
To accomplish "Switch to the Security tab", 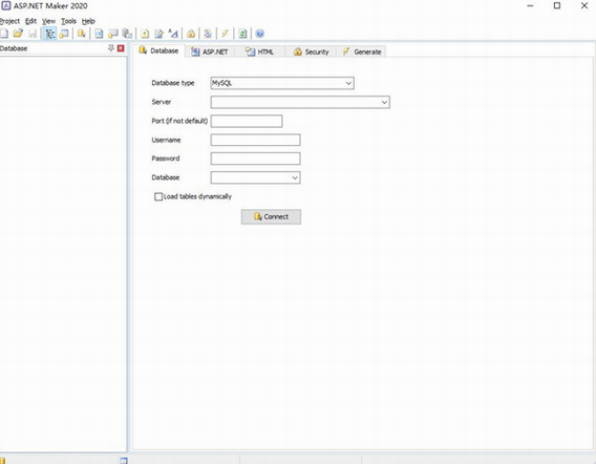I will click(x=311, y=51).
